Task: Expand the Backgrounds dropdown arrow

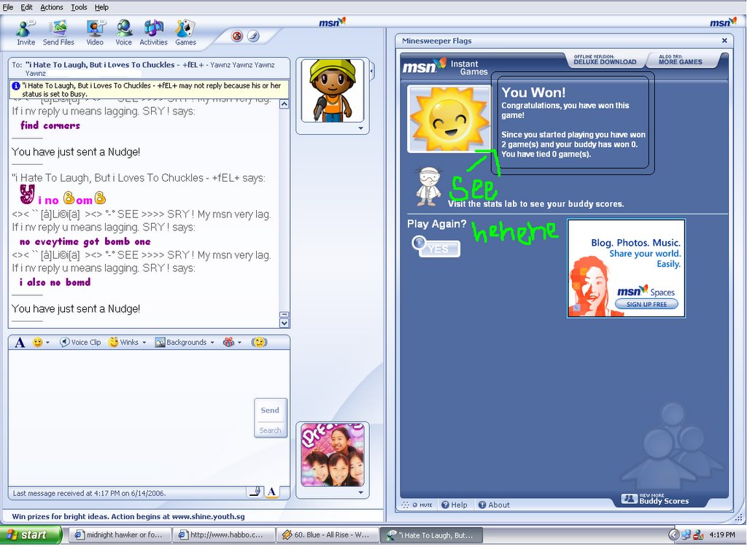Action: coord(212,343)
